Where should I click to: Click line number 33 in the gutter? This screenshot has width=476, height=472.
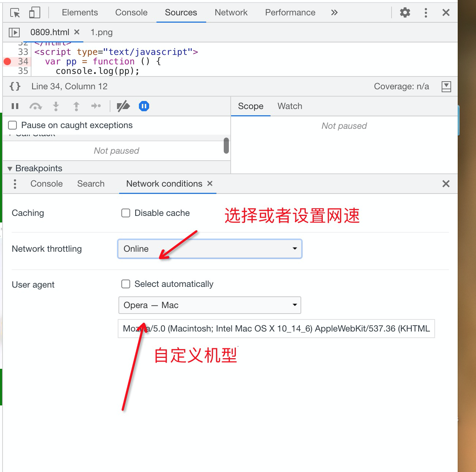pyautogui.click(x=23, y=52)
